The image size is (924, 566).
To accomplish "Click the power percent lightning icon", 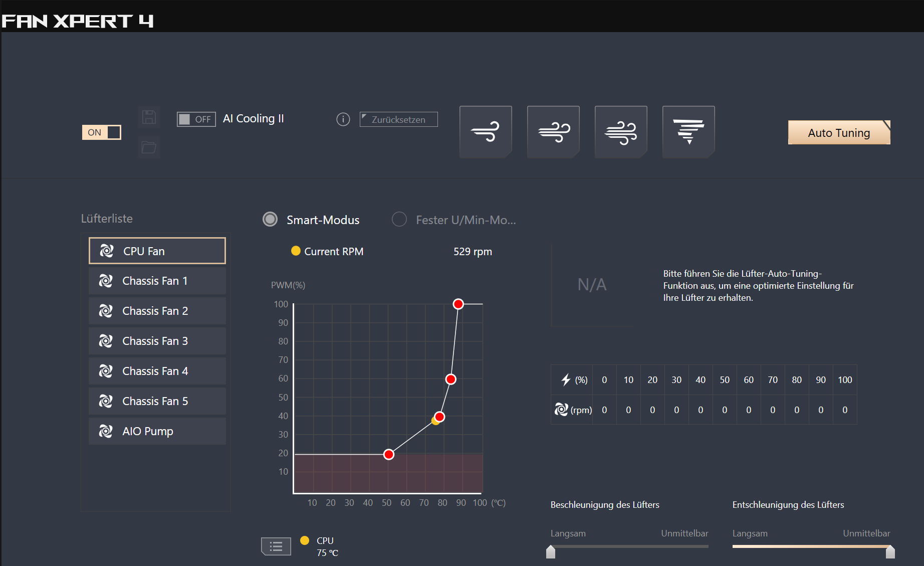I will (566, 380).
